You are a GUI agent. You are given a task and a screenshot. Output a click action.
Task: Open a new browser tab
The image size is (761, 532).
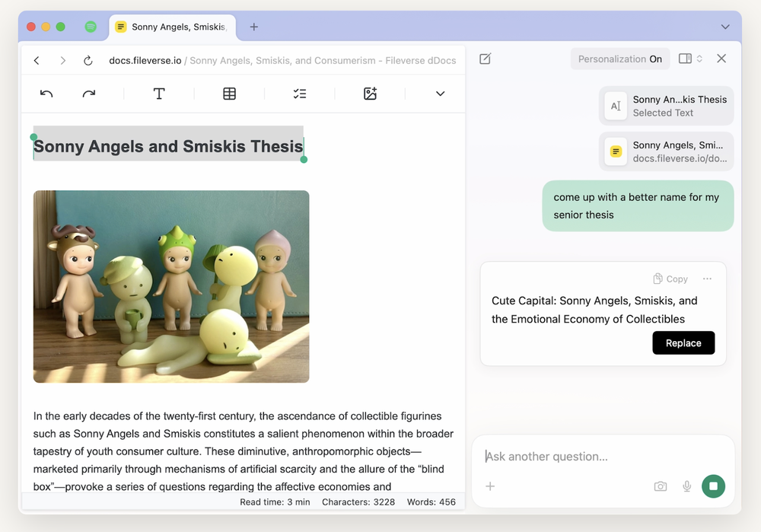[x=253, y=27]
